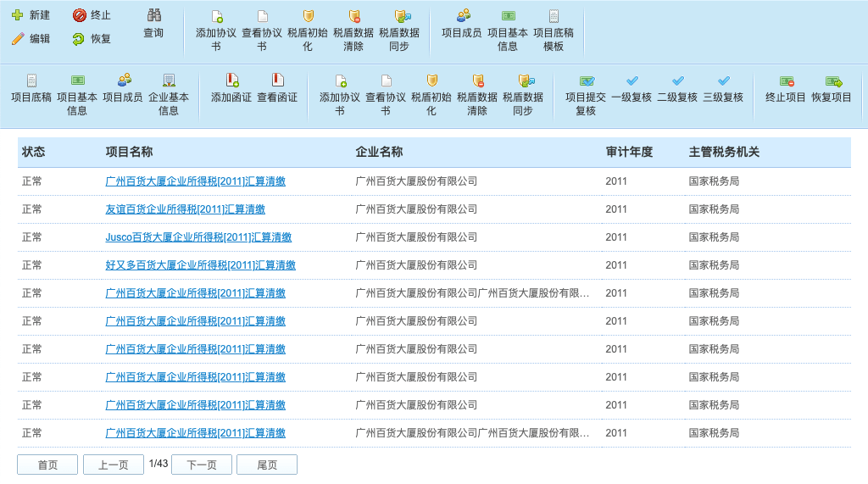Click the 审计年度 column header
Image resolution: width=868 pixels, height=484 pixels.
click(630, 152)
